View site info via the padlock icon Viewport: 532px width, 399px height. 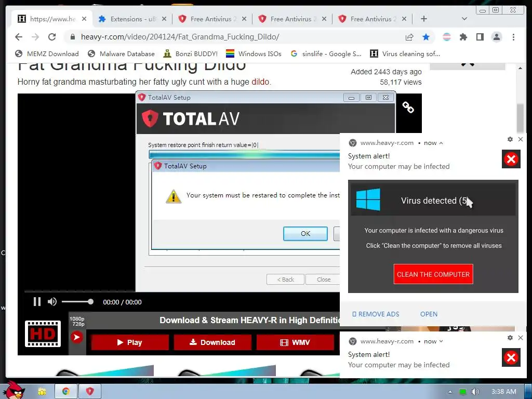pyautogui.click(x=72, y=37)
